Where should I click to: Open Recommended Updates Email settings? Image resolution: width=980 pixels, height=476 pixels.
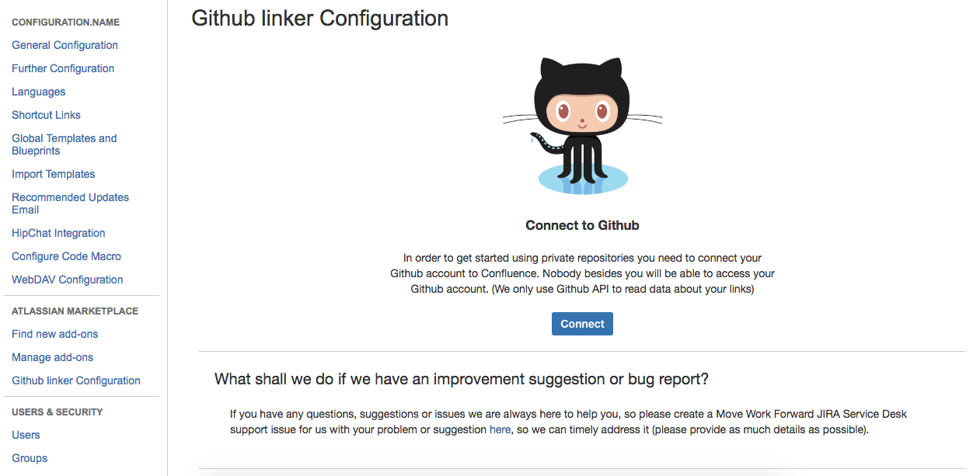(x=70, y=203)
